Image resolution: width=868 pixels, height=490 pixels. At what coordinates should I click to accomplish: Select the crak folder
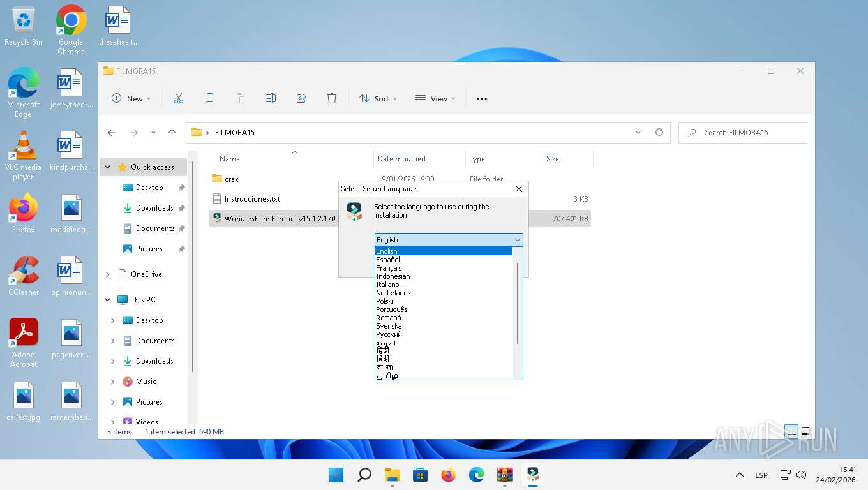pyautogui.click(x=232, y=179)
